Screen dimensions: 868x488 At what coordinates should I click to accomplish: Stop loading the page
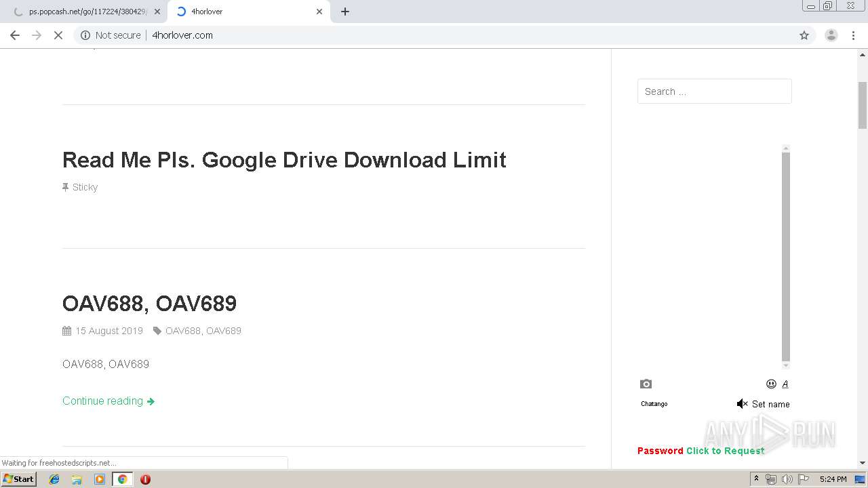(58, 35)
